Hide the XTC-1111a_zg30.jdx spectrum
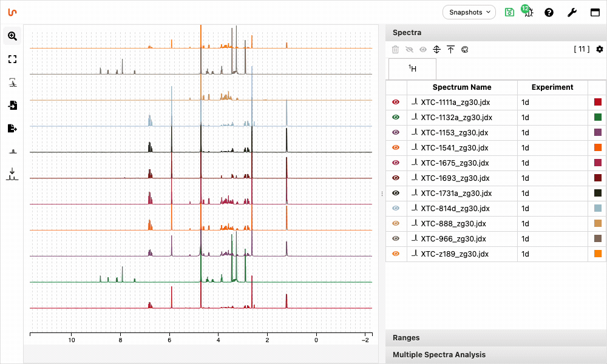Viewport: 607px width, 364px height. pos(395,102)
